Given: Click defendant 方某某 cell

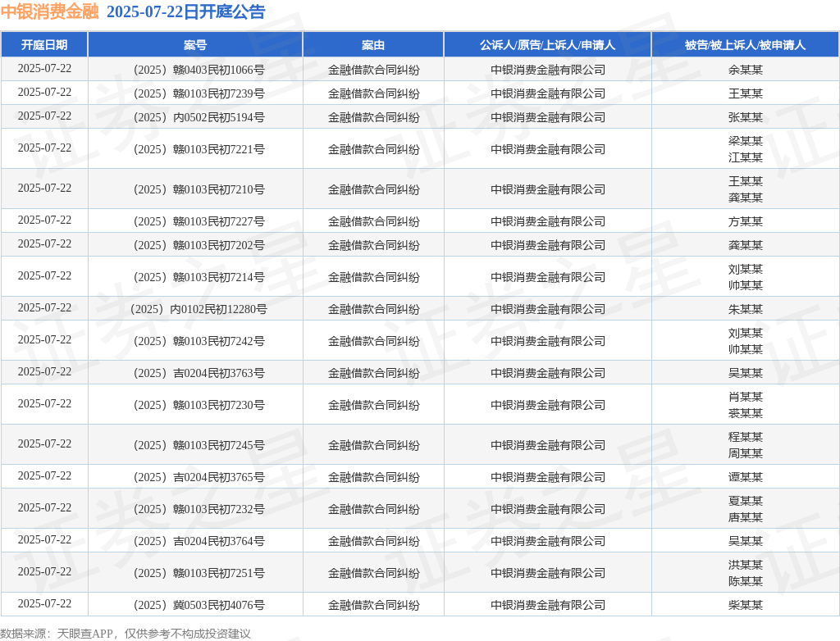Looking at the screenshot, I should (x=745, y=221).
